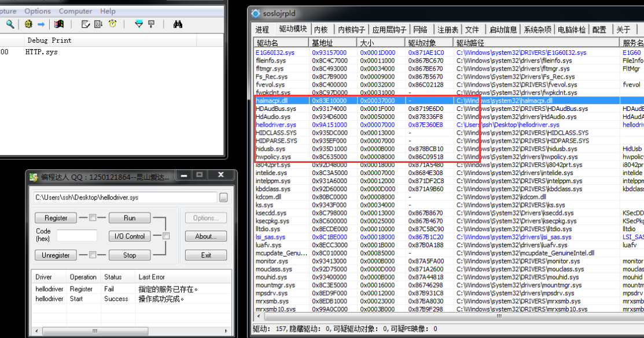Click the Exit button
This screenshot has height=338, width=644.
[x=206, y=255]
